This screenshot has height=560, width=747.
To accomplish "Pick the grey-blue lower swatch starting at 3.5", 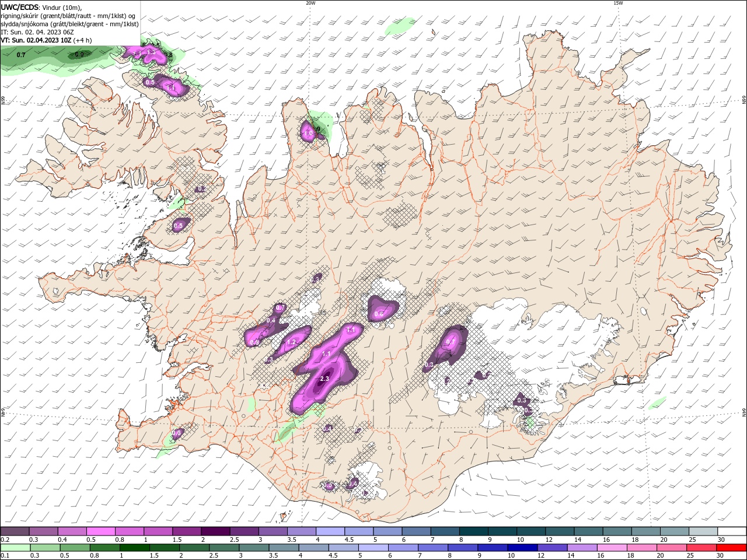I will tap(284, 548).
